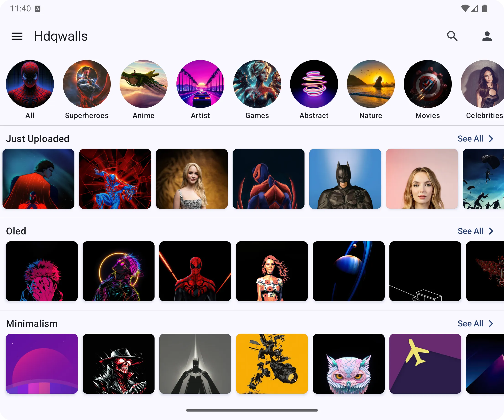
Task: Open the user profile icon
Action: [487, 36]
